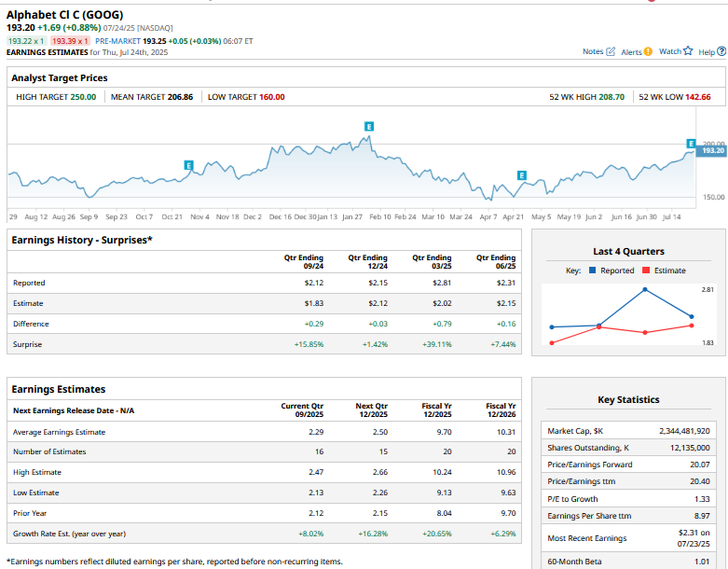This screenshot has height=569, width=728.
Task: Click the blue Reported legend swatch
Action: [x=592, y=270]
